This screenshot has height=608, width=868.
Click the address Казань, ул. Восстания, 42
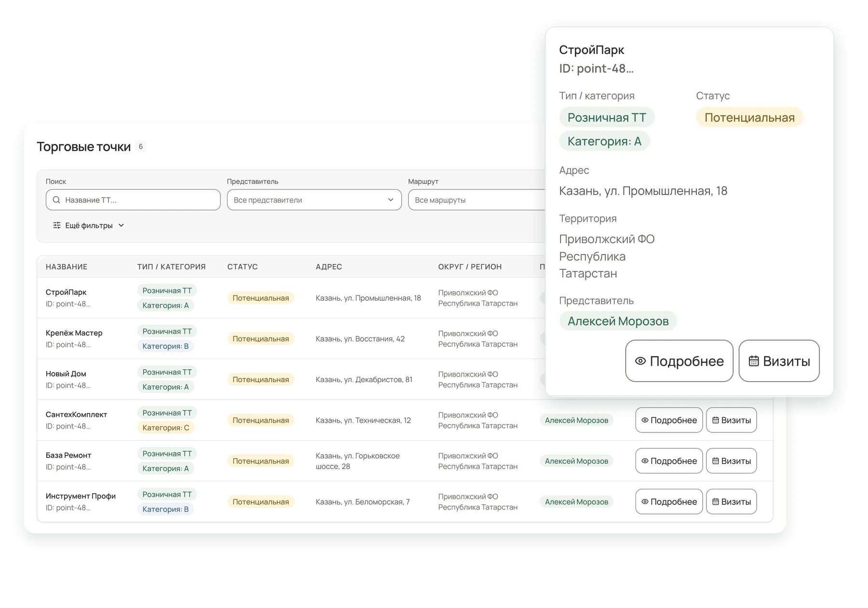click(x=360, y=339)
